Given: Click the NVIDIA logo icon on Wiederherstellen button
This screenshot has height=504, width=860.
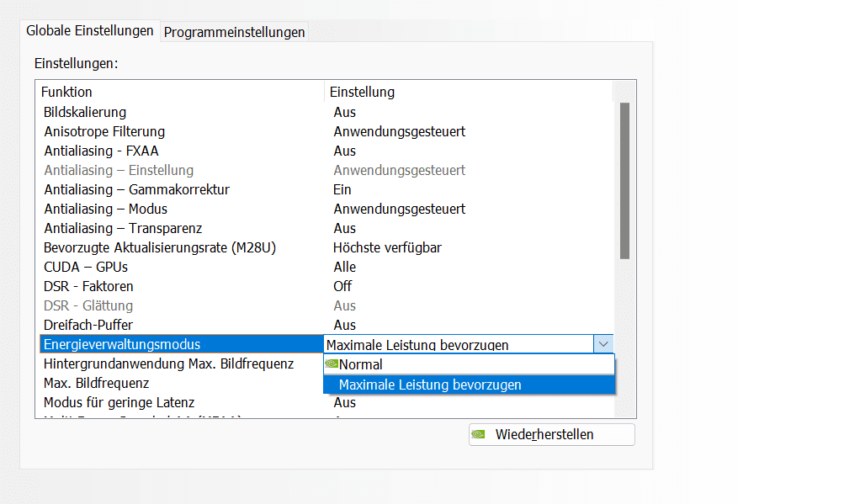Looking at the screenshot, I should point(478,434).
